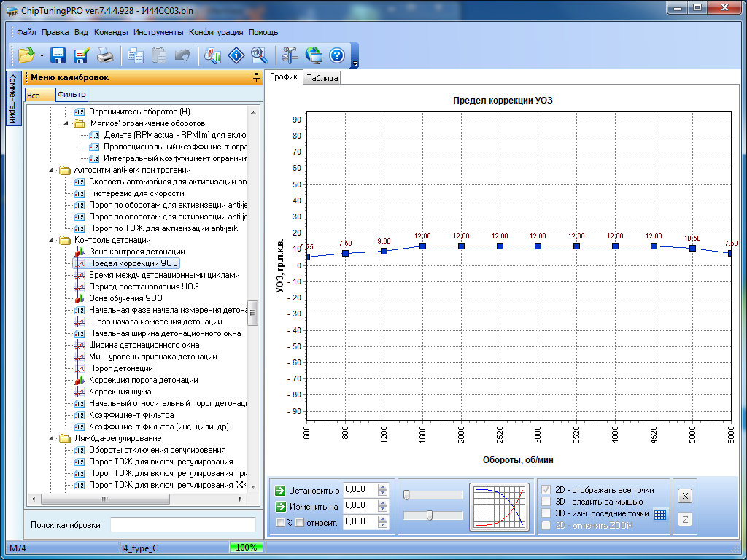Enable '3D - следить за мышью' checkbox
The image size is (747, 560).
coord(546,502)
